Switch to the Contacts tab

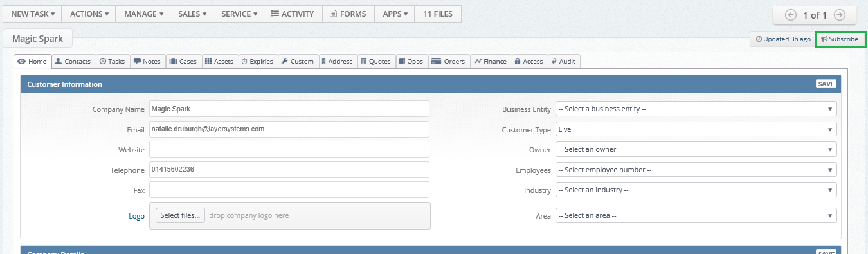click(x=73, y=61)
